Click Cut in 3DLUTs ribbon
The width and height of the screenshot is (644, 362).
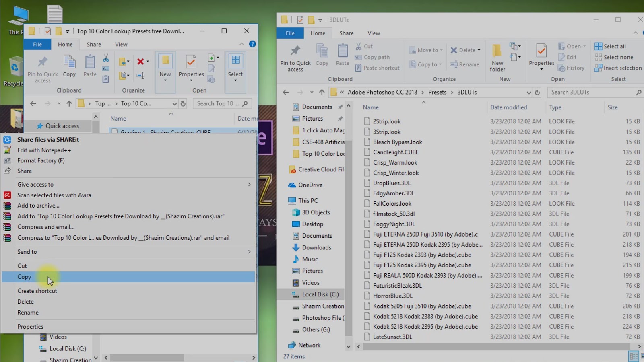(x=364, y=46)
